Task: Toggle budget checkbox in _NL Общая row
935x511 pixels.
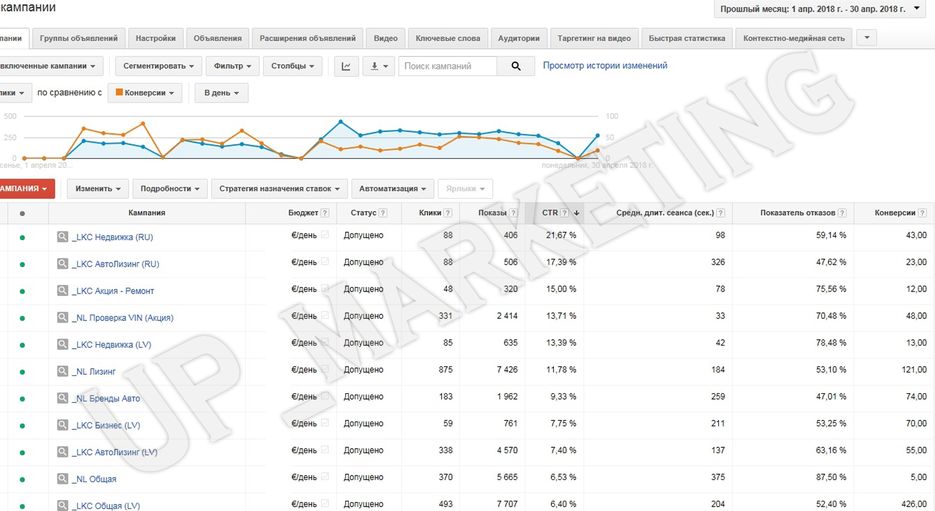Action: [325, 476]
